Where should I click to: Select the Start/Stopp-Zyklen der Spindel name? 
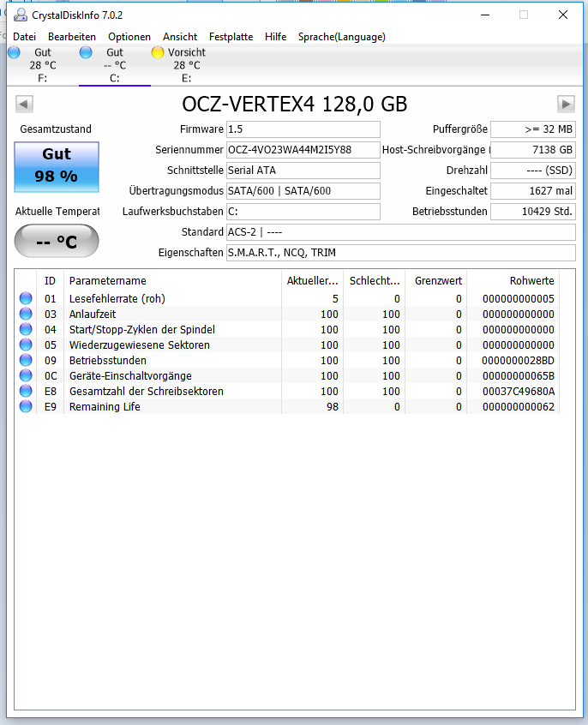tap(142, 330)
